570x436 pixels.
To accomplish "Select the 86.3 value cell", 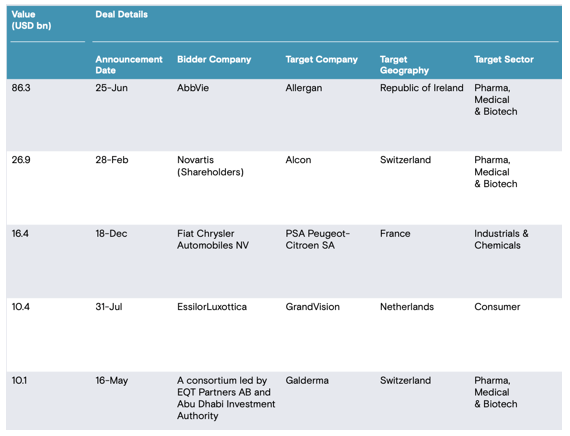I will pyautogui.click(x=21, y=88).
